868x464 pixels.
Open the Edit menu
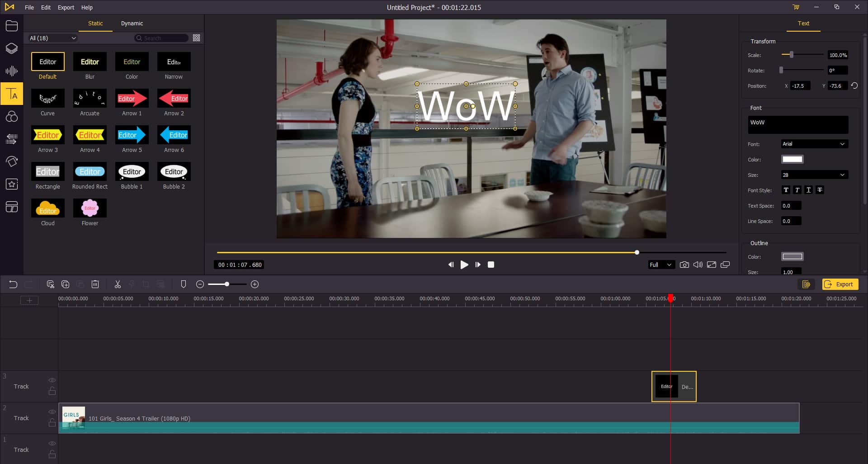tap(46, 7)
